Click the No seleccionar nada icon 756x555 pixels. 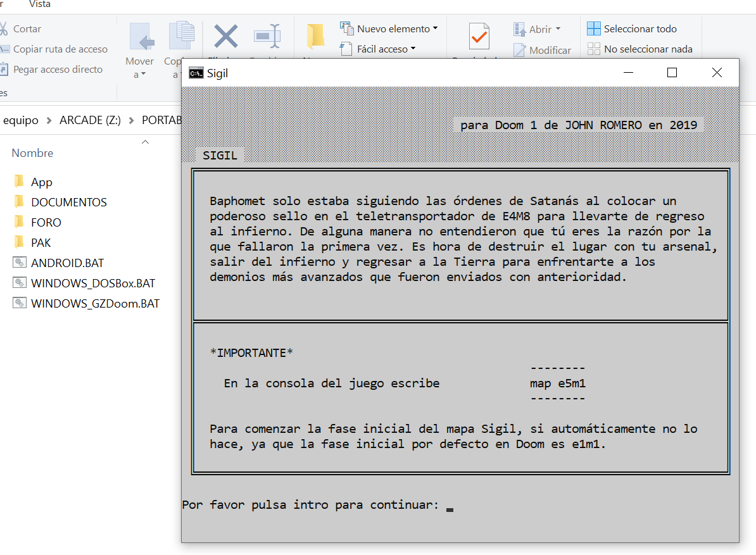coord(593,49)
